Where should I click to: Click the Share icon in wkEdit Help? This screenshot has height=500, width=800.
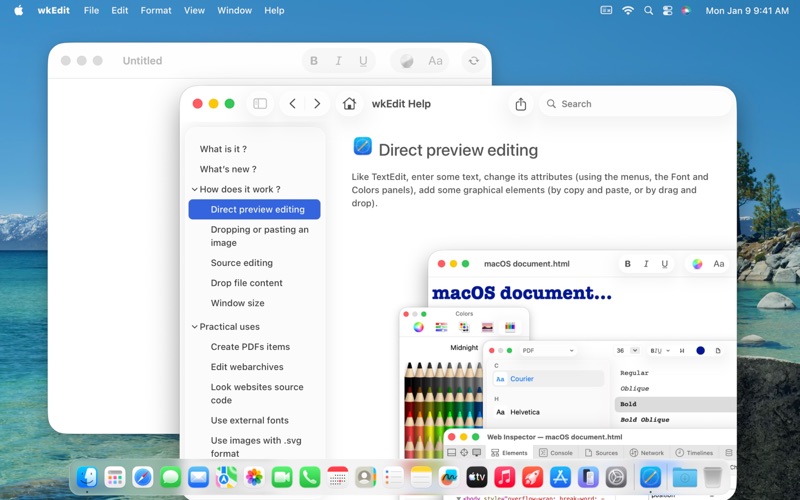coord(520,104)
